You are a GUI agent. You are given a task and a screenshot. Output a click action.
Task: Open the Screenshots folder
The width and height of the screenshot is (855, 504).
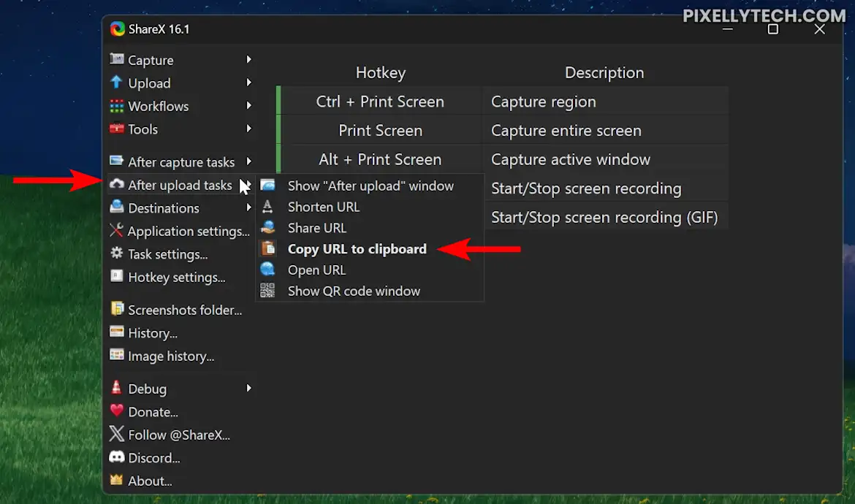click(180, 310)
